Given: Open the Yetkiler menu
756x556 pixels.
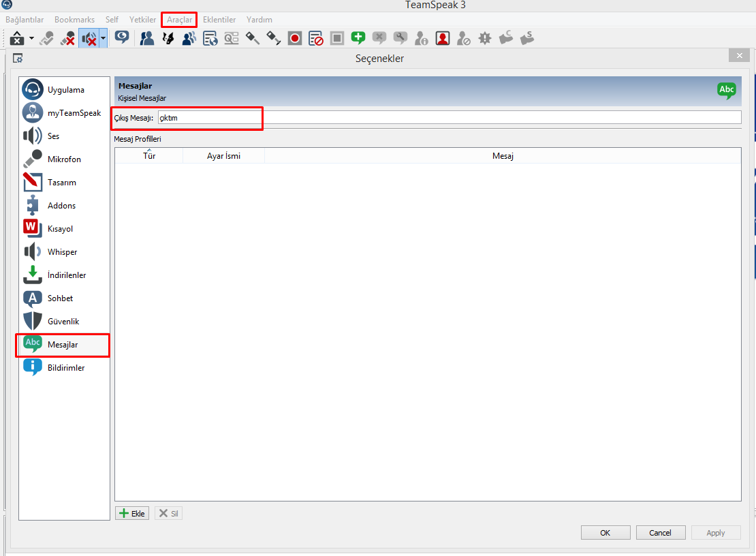Looking at the screenshot, I should point(143,20).
